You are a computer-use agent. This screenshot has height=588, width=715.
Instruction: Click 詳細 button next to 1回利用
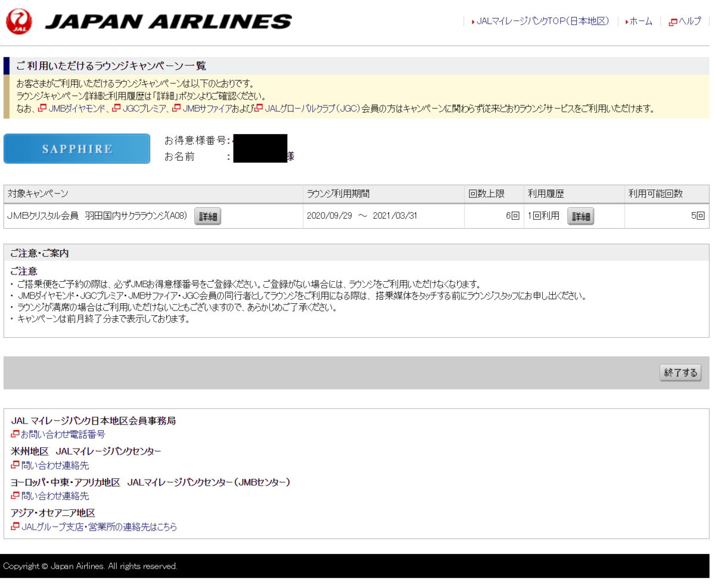pyautogui.click(x=580, y=217)
